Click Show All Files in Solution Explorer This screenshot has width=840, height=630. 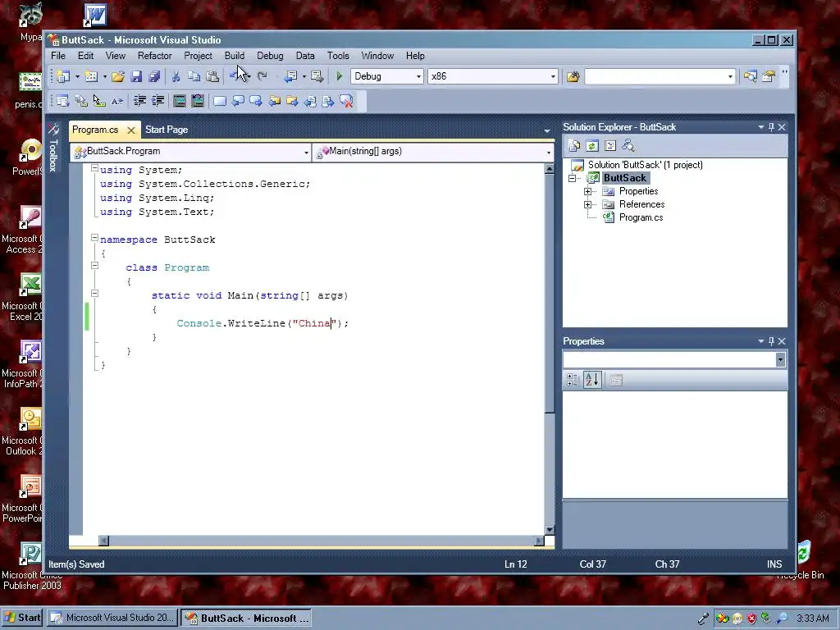[x=574, y=146]
